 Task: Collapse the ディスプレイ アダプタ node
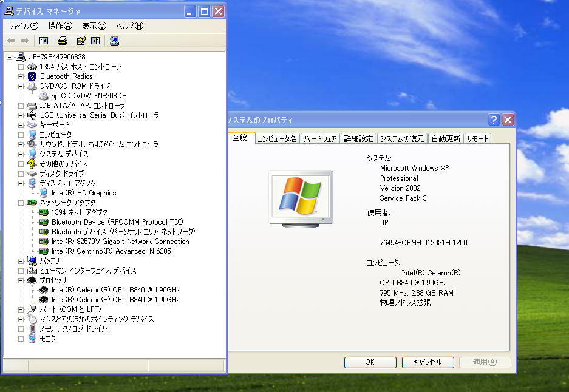click(21, 183)
